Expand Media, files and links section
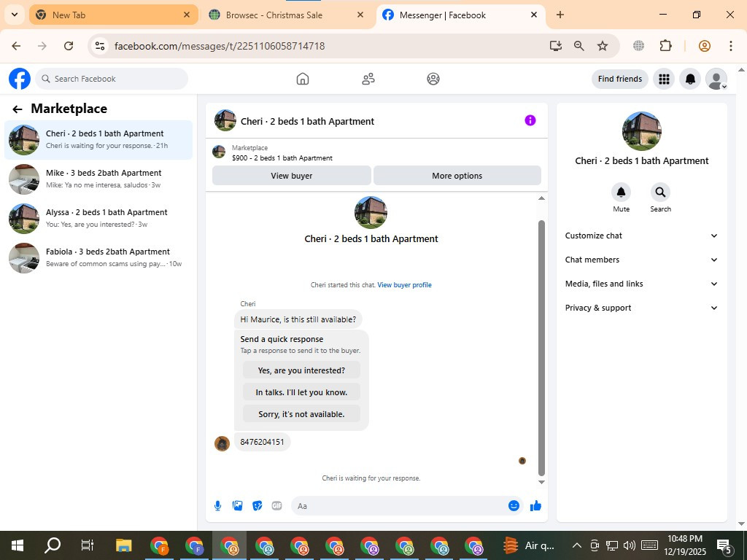 pos(641,284)
